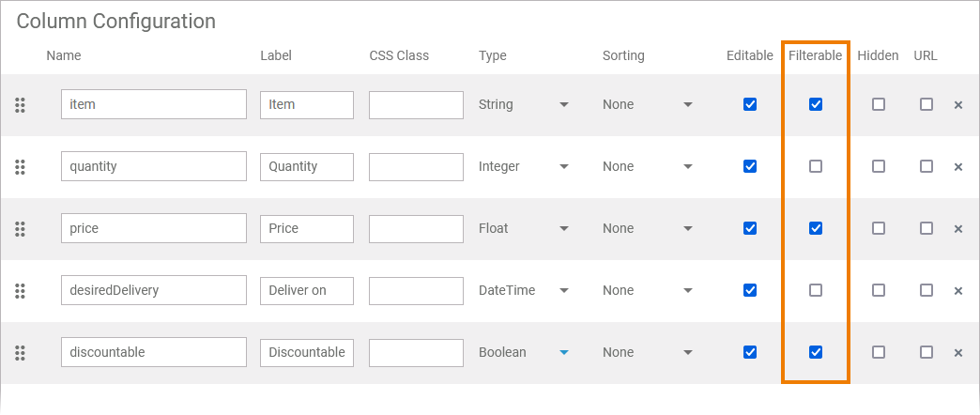
Task: Click the empty CSS Class field for item
Action: (x=416, y=104)
